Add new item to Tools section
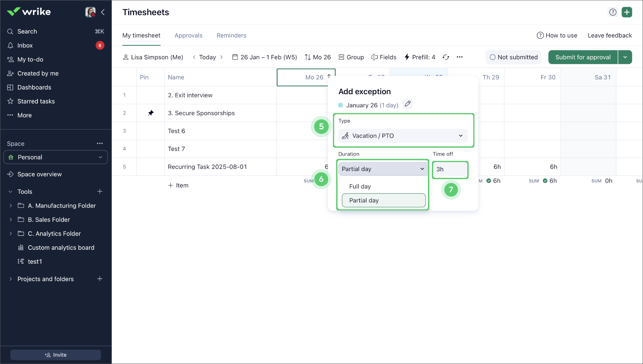The height and width of the screenshot is (364, 643). tap(100, 192)
